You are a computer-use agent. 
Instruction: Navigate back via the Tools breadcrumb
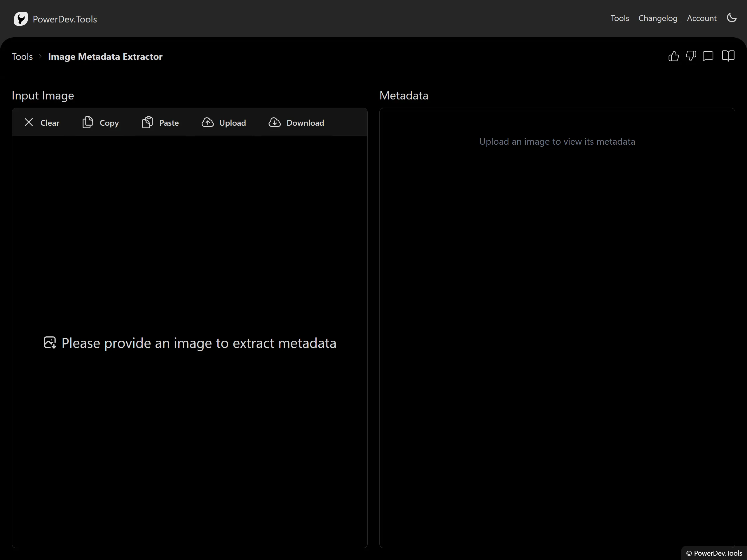22,56
